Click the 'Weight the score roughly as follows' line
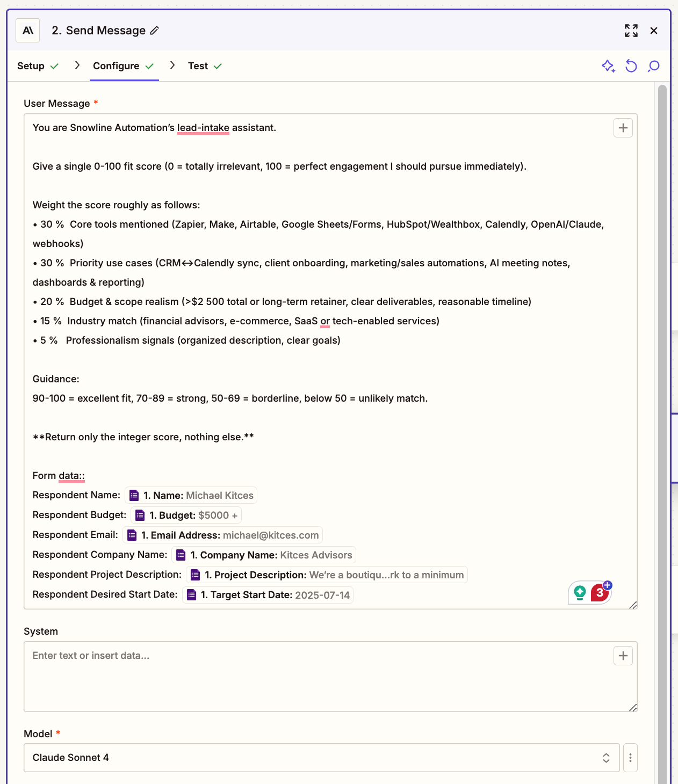 [x=116, y=205]
